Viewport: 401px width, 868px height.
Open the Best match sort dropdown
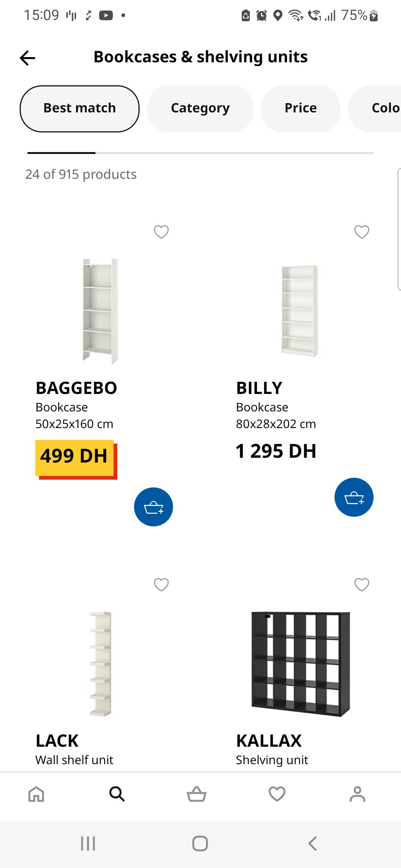pyautogui.click(x=79, y=109)
